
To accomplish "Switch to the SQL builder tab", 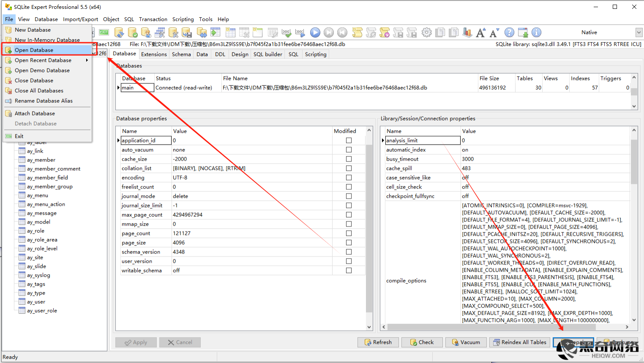I will click(x=267, y=55).
